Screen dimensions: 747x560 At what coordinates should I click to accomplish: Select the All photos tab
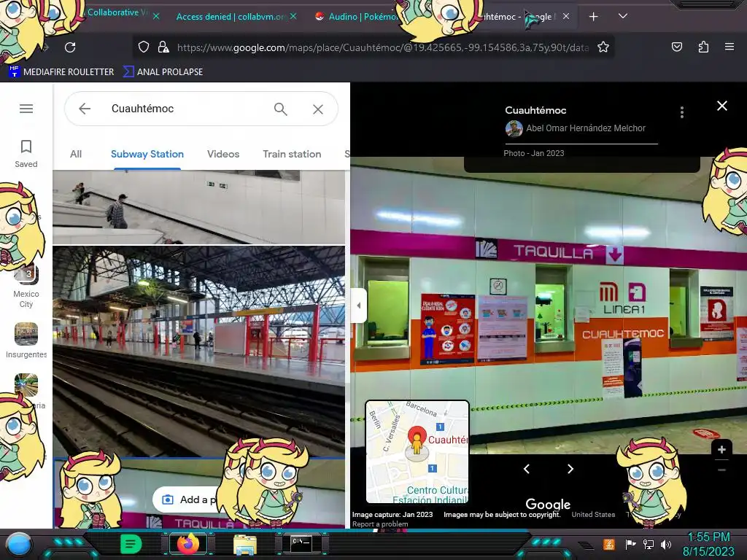(x=76, y=154)
